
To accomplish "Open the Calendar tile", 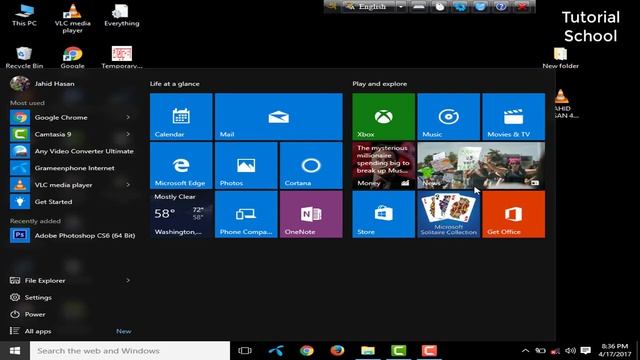I will click(181, 116).
